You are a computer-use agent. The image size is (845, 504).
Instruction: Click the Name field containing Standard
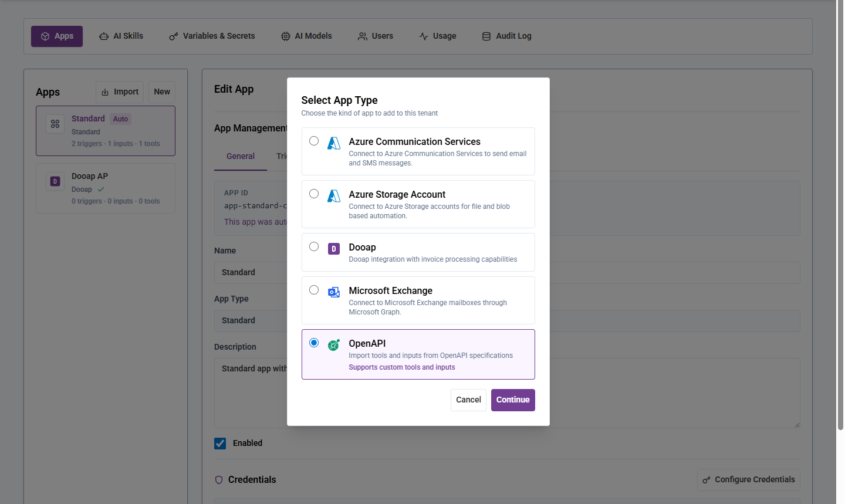pos(507,273)
